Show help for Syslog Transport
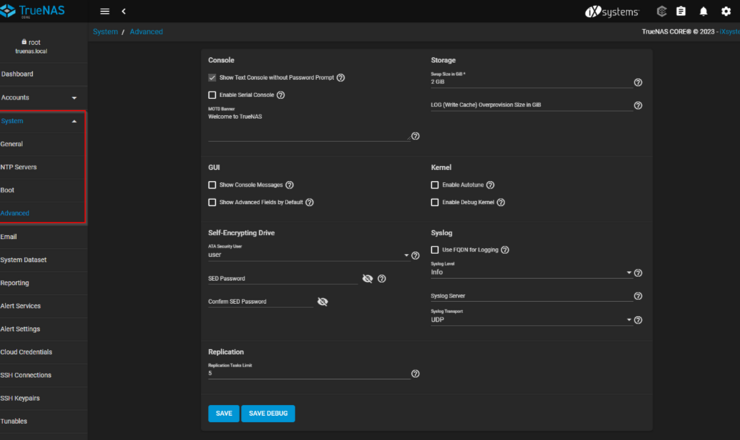This screenshot has height=440, width=740. [638, 320]
